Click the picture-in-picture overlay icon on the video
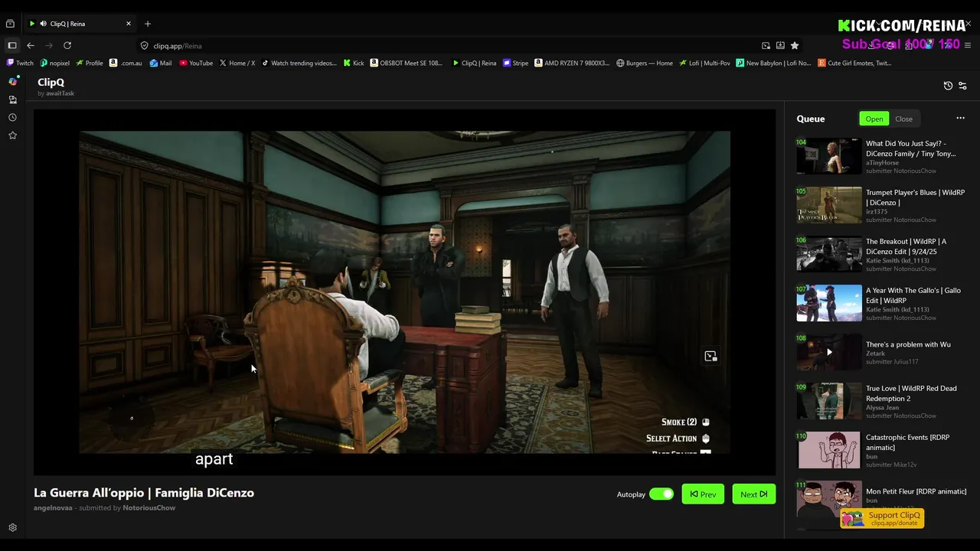980x551 pixels. coord(710,356)
